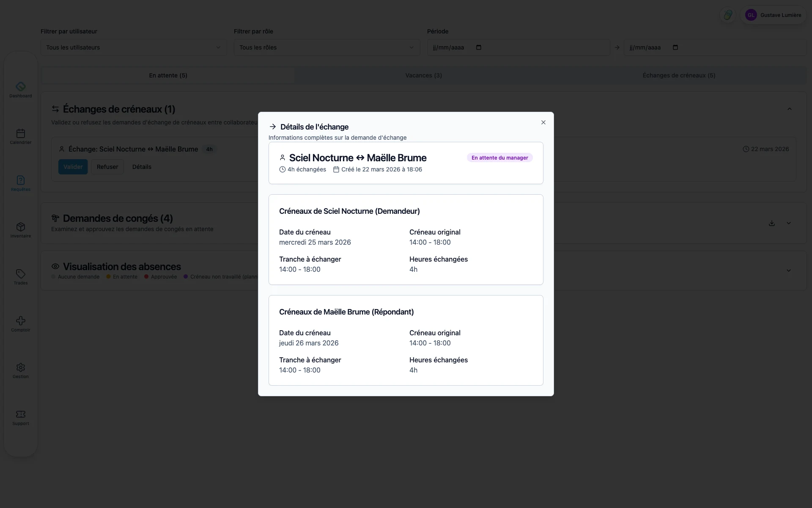Expand the Demandes de congés section
812x508 pixels.
(x=788, y=223)
